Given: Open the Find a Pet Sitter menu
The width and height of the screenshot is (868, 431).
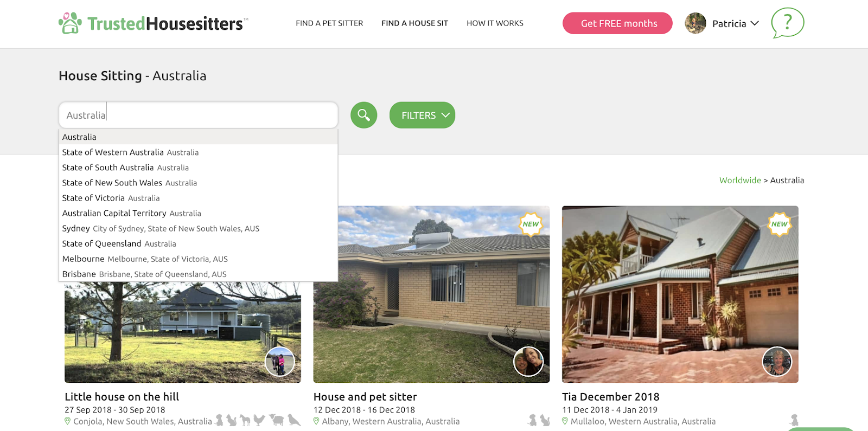Looking at the screenshot, I should click(329, 23).
